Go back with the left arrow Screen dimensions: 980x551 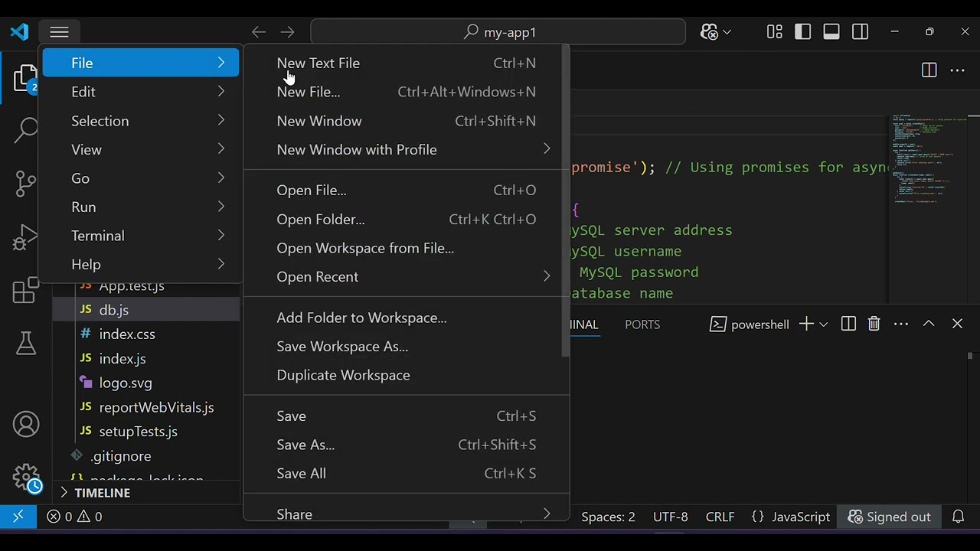[259, 32]
